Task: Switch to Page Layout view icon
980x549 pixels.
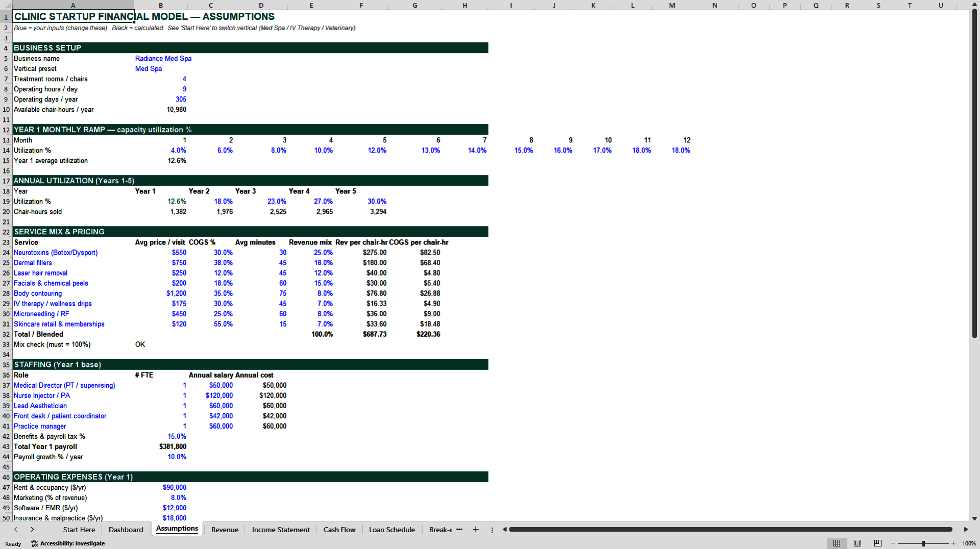Action: 857,543
